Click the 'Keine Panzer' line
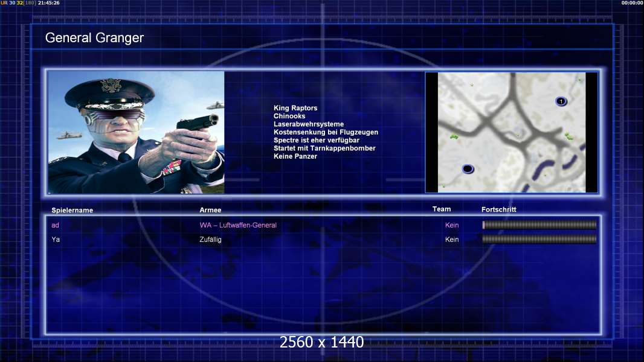This screenshot has height=362, width=644. click(295, 156)
